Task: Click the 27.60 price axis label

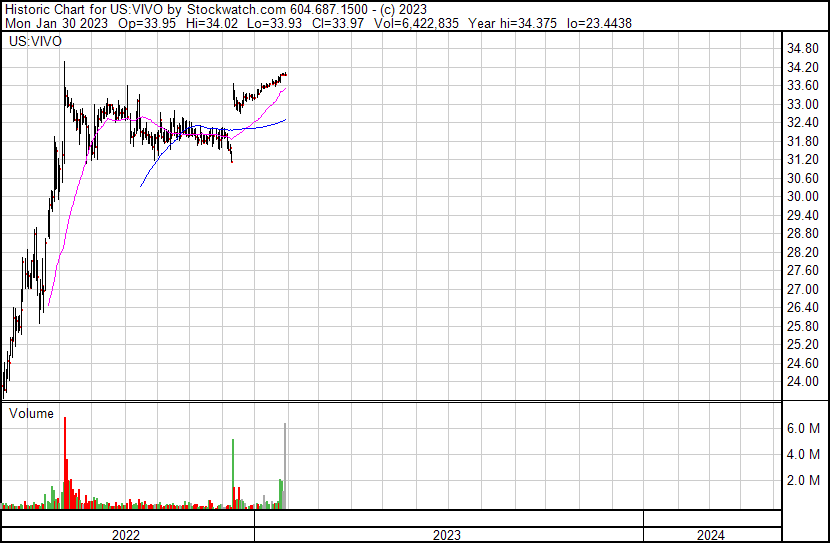Action: tap(803, 270)
